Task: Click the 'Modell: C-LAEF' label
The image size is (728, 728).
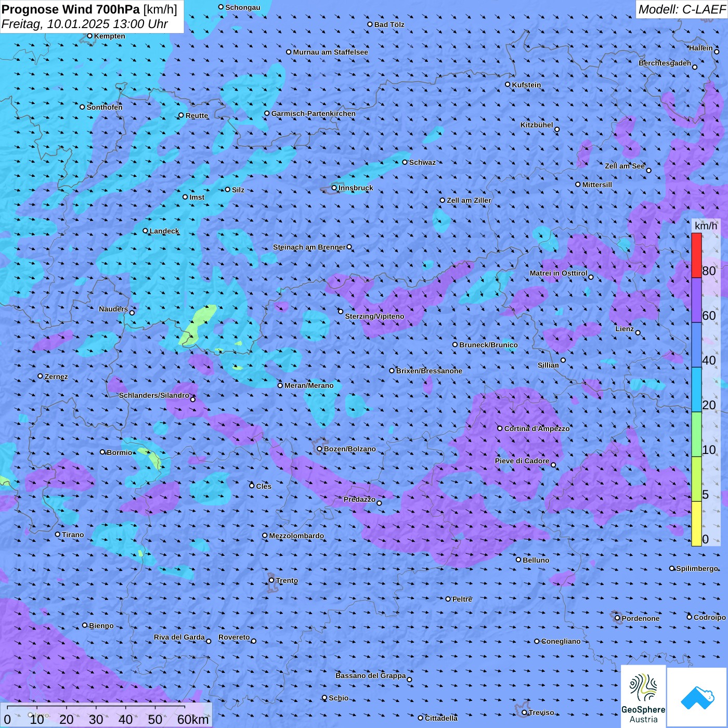Action: pyautogui.click(x=682, y=9)
